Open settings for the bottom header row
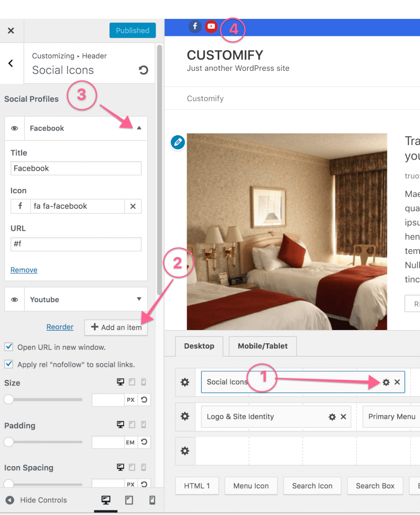Screen dimensions: 420x515 pyautogui.click(x=185, y=451)
